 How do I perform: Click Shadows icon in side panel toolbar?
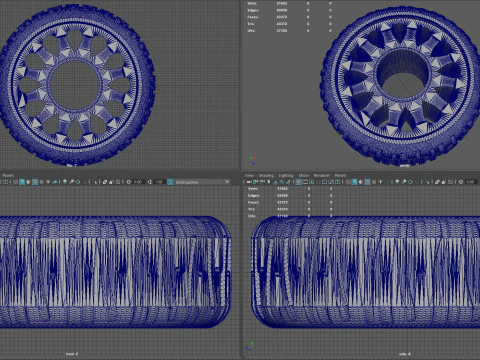point(387,182)
